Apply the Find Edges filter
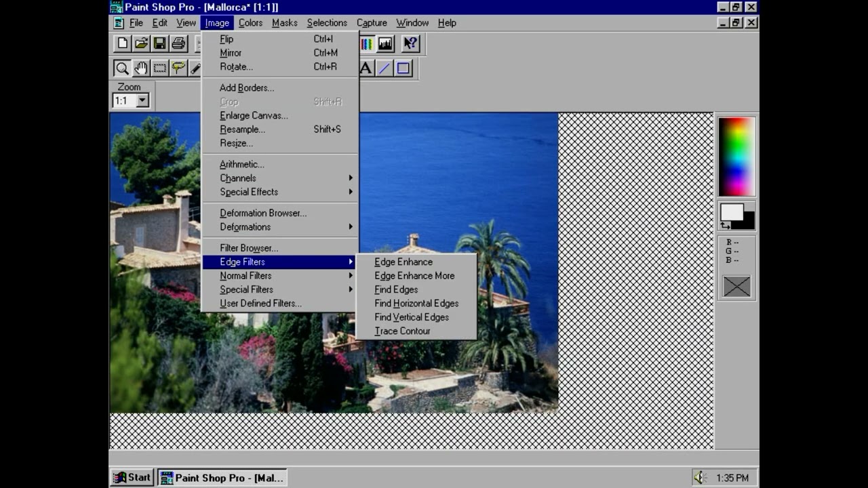 (416, 289)
